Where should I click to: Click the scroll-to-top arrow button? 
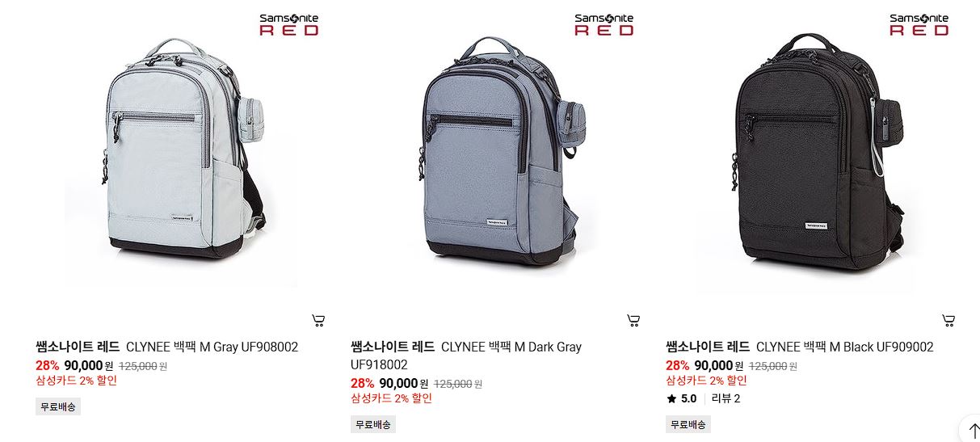(x=969, y=429)
